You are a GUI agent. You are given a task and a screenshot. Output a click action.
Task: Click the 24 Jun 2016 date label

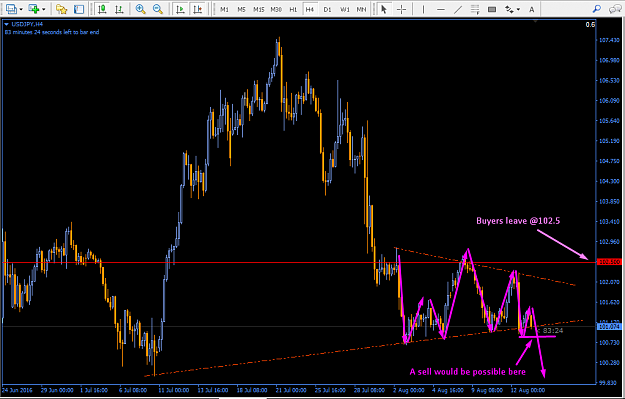point(17,390)
